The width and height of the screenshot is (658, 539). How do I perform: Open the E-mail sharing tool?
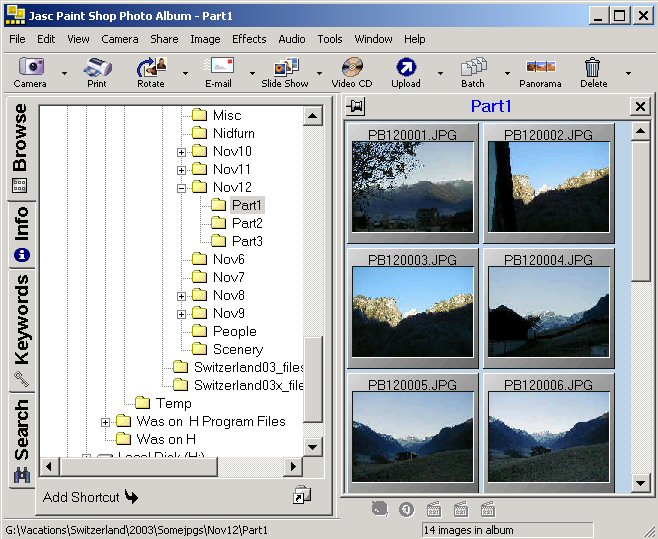[218, 71]
